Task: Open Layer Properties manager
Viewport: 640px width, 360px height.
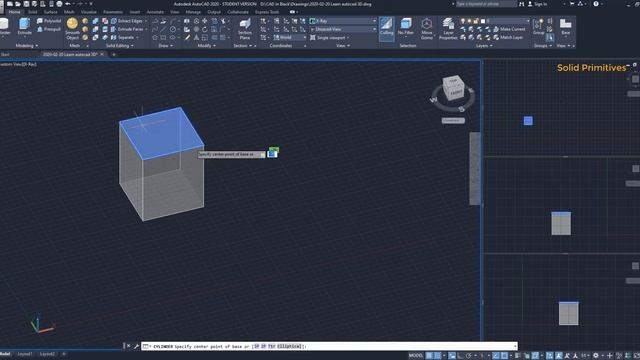Action: (448, 29)
